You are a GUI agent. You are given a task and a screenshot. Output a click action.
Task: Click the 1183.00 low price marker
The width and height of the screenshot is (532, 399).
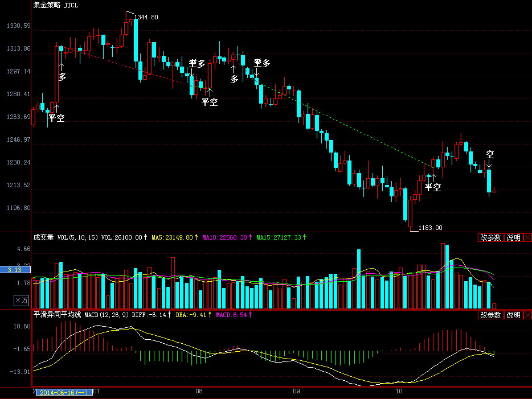pyautogui.click(x=430, y=228)
